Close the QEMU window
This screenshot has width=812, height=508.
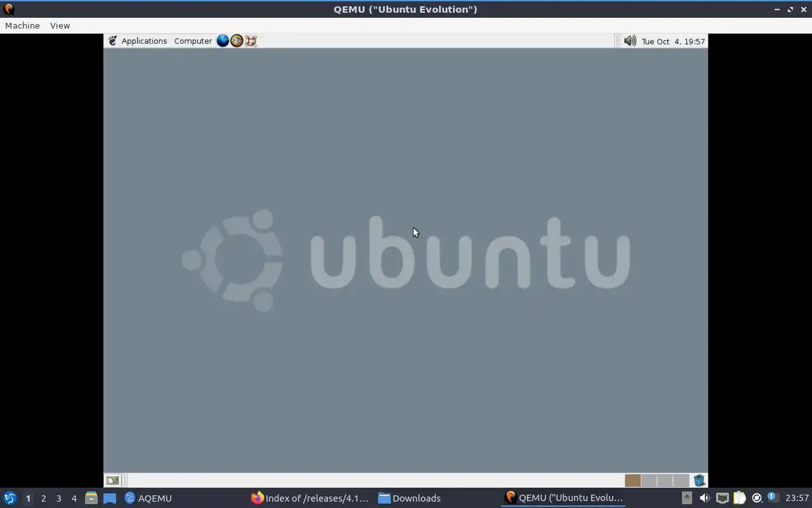pyautogui.click(x=804, y=9)
